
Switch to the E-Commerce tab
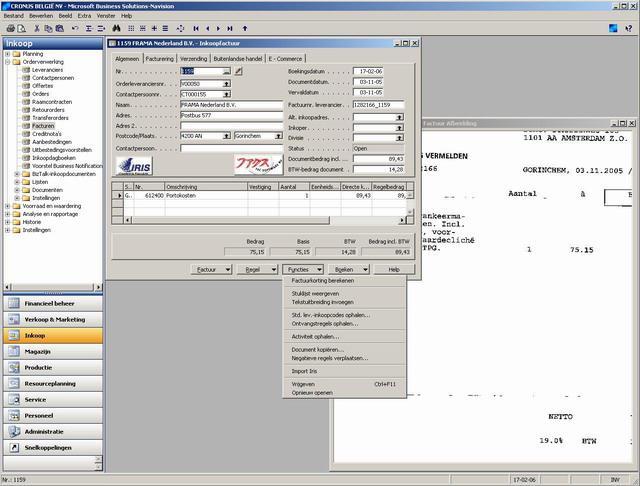pyautogui.click(x=285, y=59)
